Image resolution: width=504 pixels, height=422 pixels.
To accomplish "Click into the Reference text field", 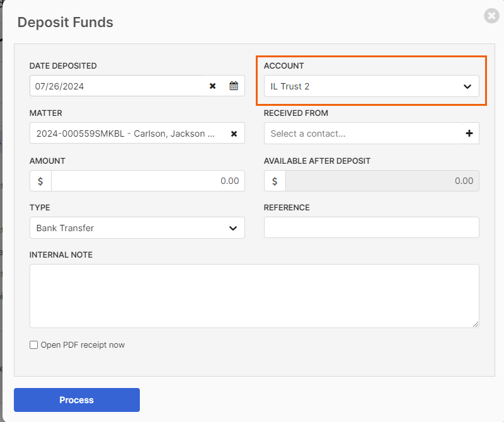I will pyautogui.click(x=371, y=227).
